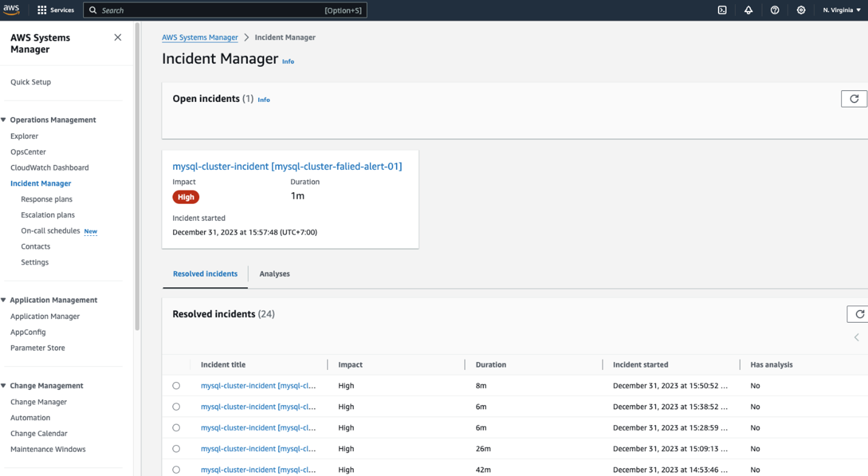
Task: Select the incident started at 15:38:52
Action: 176,407
